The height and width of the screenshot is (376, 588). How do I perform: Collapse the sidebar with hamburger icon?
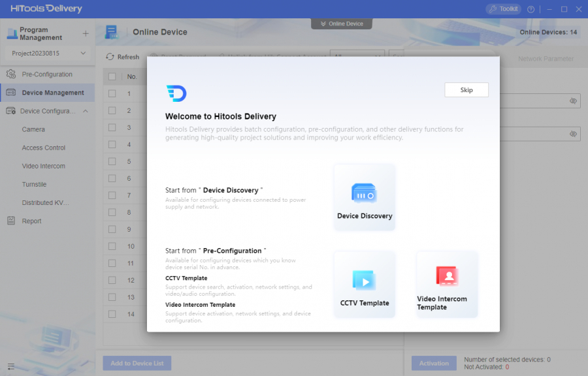click(x=11, y=366)
